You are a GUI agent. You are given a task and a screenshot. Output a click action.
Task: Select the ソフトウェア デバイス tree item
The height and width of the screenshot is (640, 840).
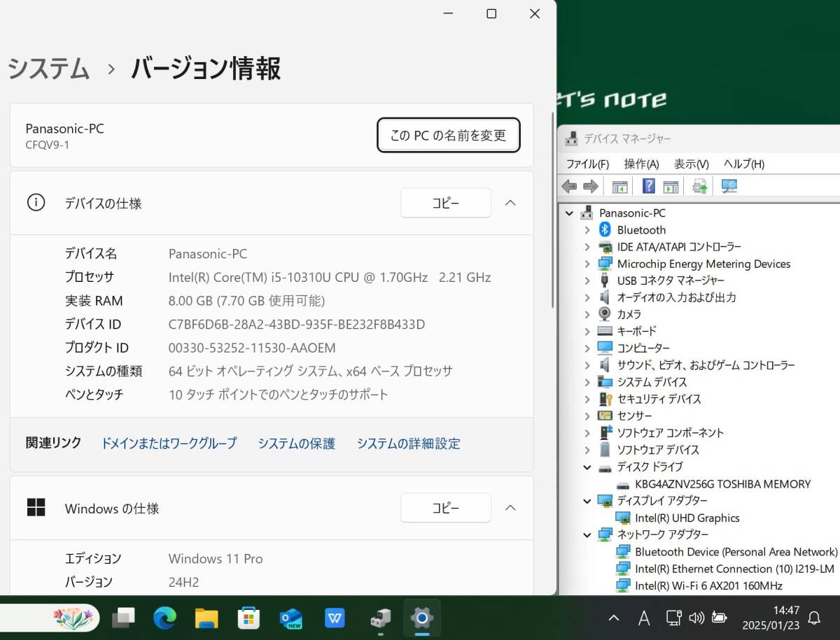point(658,450)
